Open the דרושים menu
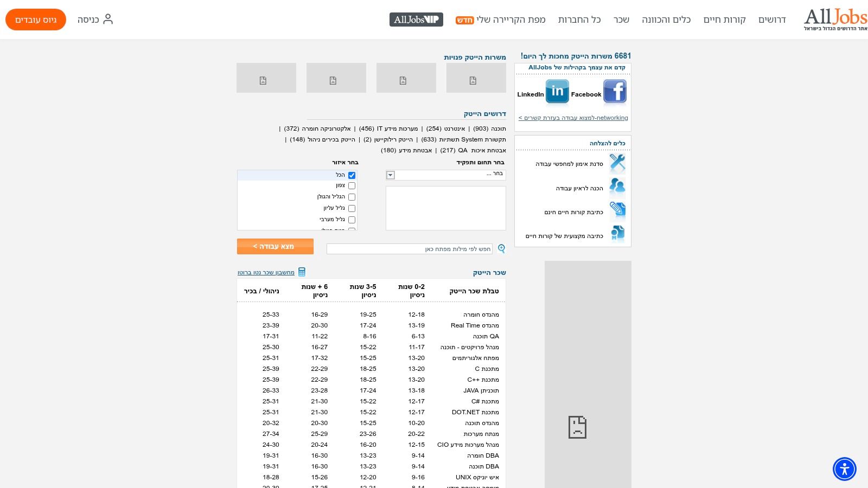868x488 pixels. 772,20
